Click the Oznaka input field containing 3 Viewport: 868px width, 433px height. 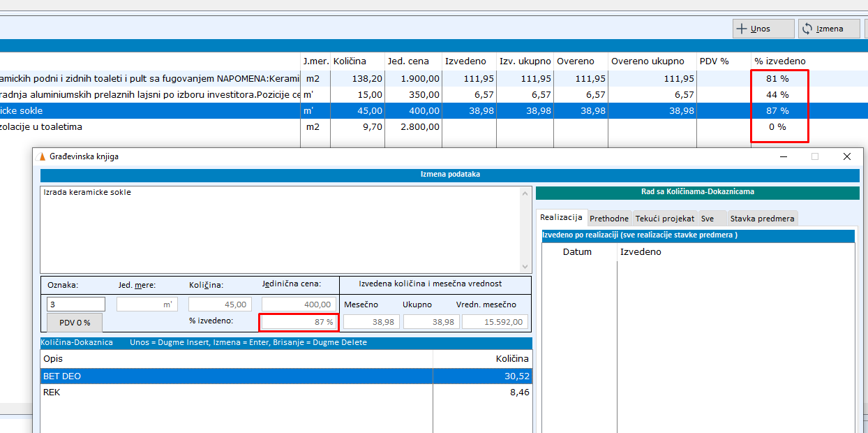click(x=76, y=304)
